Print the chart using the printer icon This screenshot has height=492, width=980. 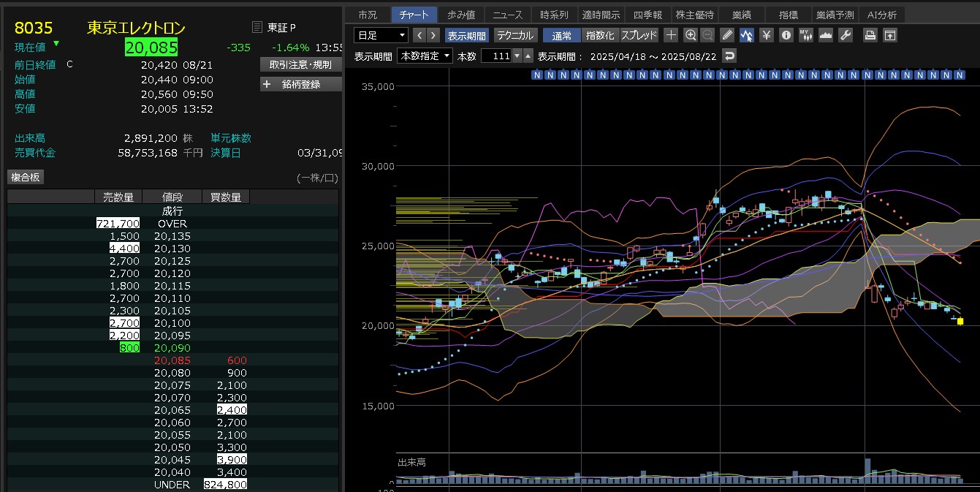(870, 35)
